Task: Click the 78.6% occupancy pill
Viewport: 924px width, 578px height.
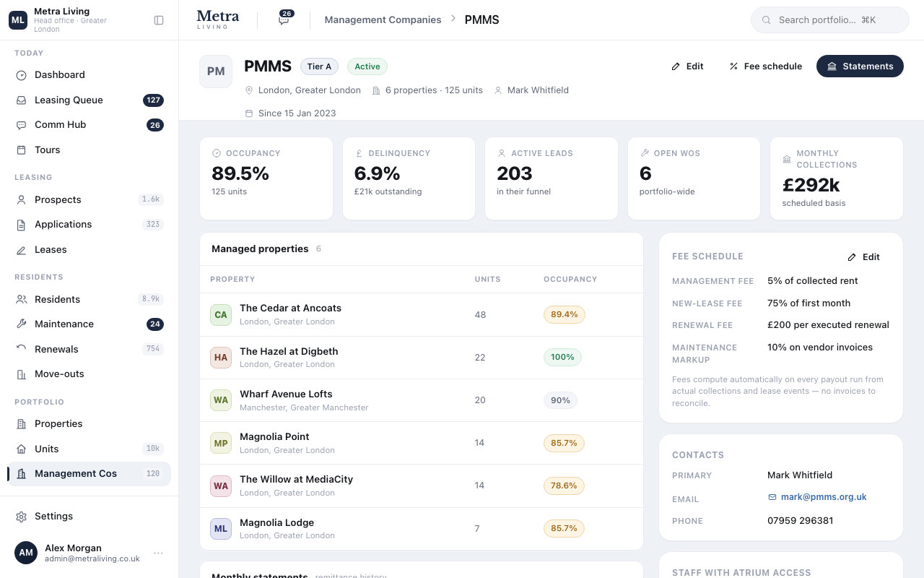Action: point(564,486)
